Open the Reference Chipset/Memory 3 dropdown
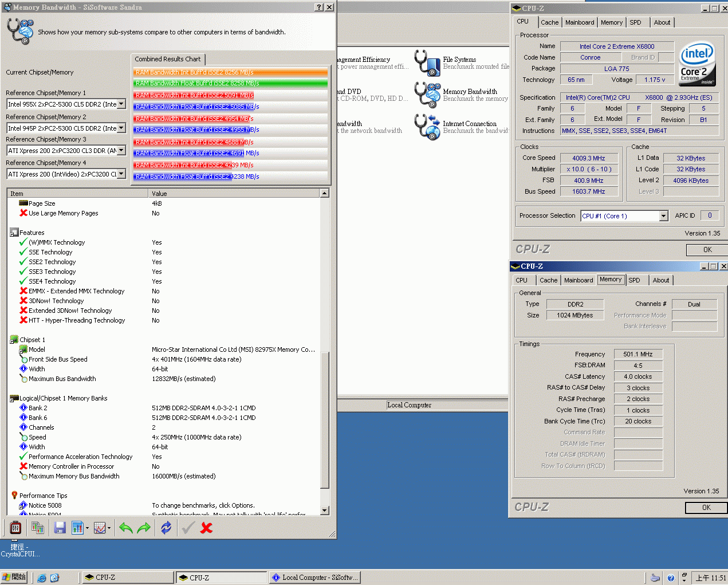 click(121, 151)
